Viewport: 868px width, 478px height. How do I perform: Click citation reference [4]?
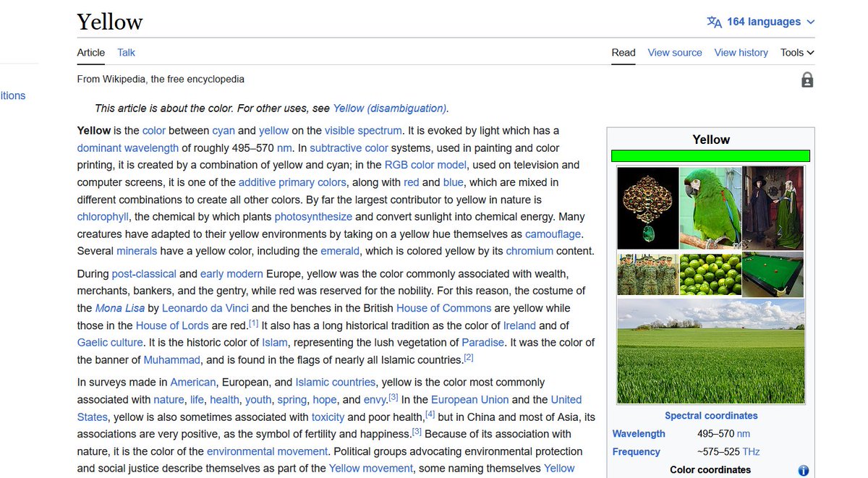coord(430,414)
